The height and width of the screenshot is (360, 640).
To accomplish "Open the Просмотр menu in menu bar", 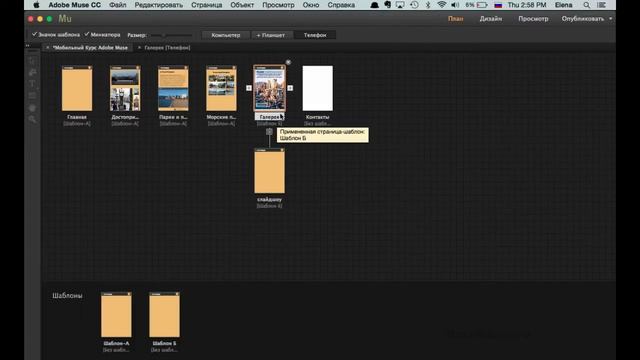I will [278, 5].
